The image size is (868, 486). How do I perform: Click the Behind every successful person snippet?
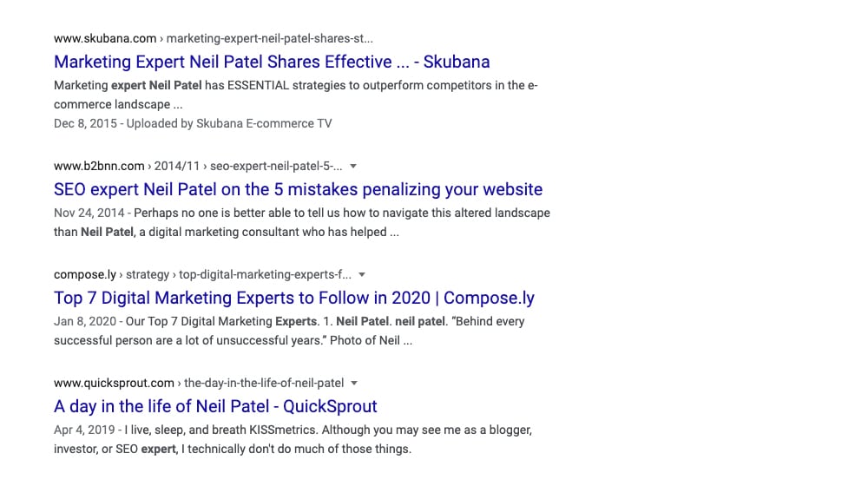(289, 331)
